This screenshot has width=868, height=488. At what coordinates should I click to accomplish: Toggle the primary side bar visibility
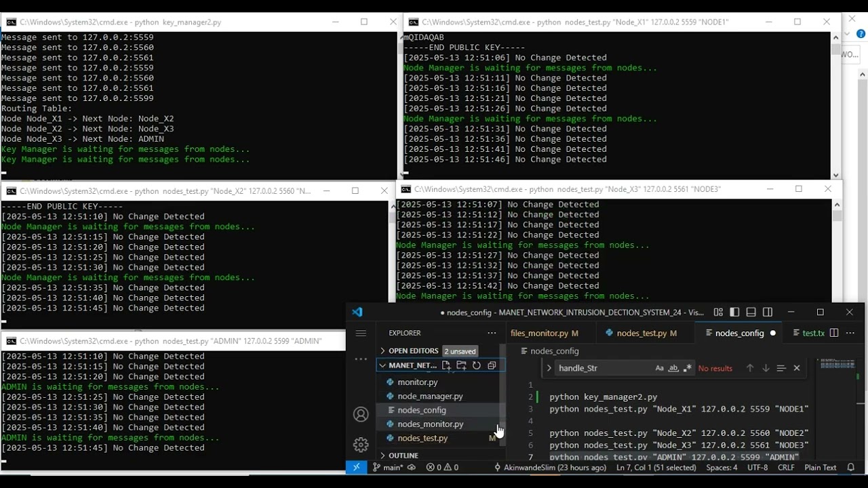[734, 312]
